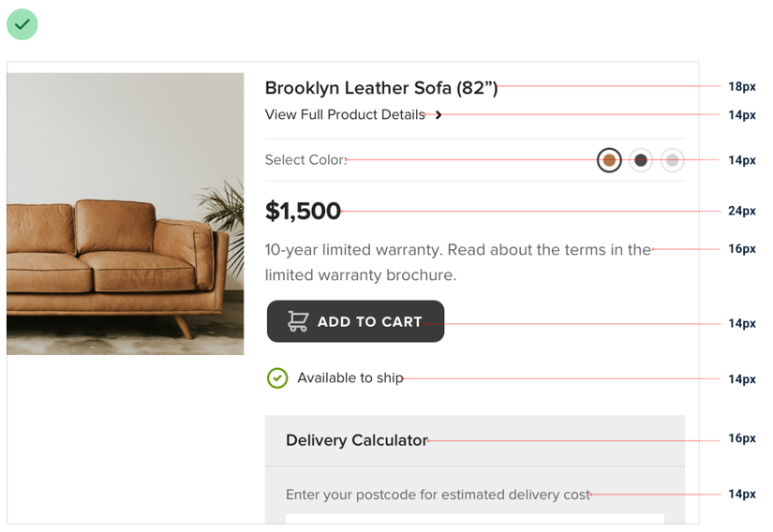Click the Brooklyn Leather Sofa product title

click(x=381, y=88)
